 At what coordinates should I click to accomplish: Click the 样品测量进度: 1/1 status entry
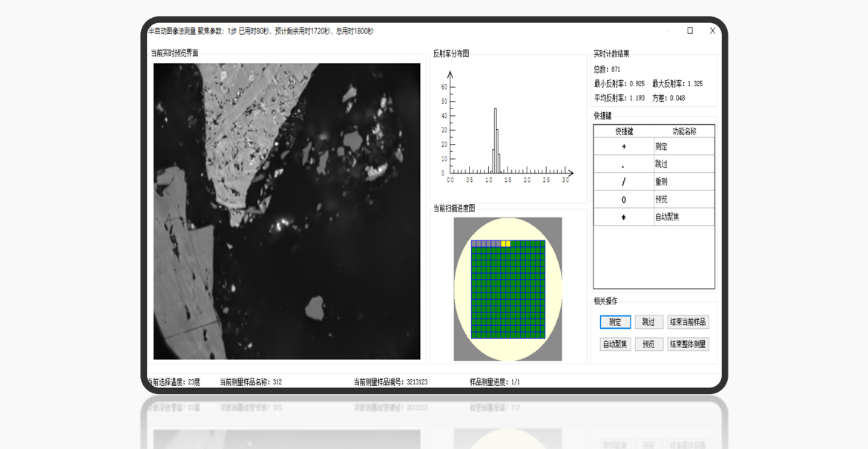495,382
